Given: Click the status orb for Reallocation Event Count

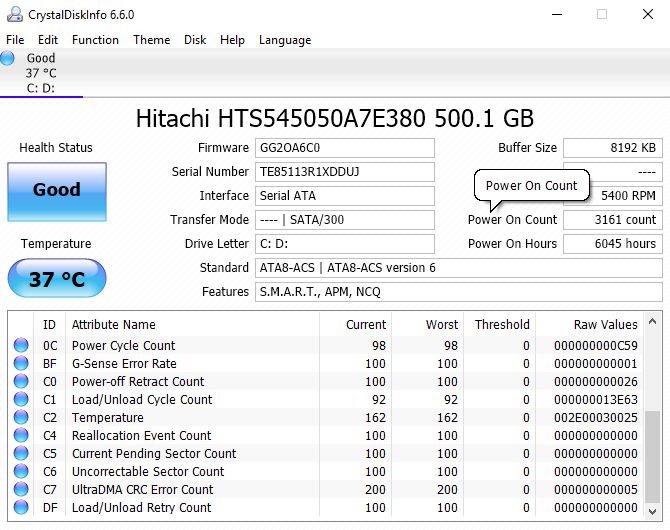Looking at the screenshot, I should [x=21, y=435].
